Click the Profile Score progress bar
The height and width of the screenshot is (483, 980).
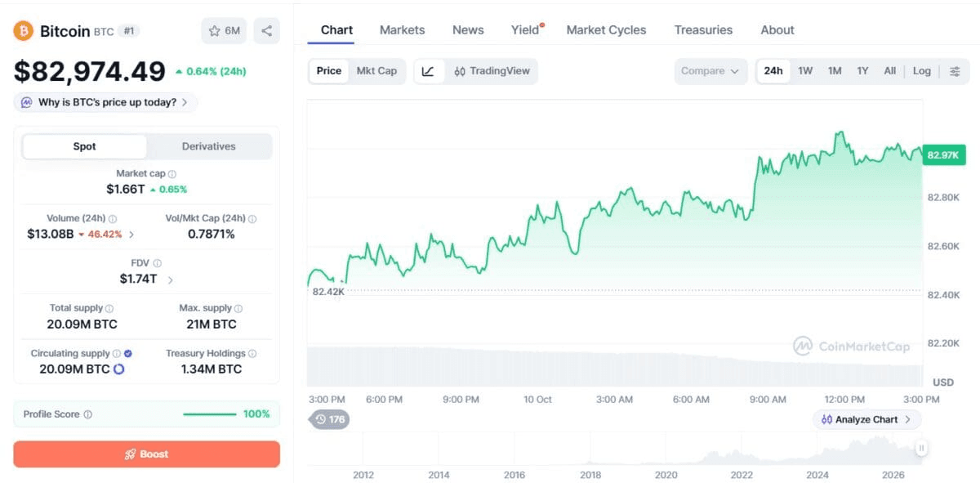210,414
